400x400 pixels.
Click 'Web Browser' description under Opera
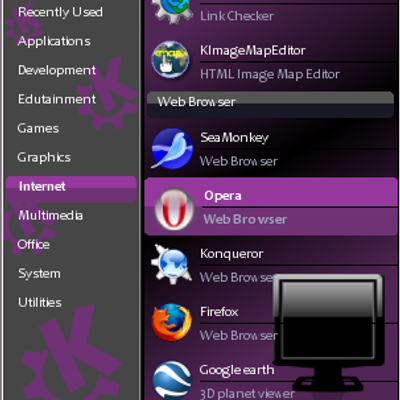[x=245, y=219]
